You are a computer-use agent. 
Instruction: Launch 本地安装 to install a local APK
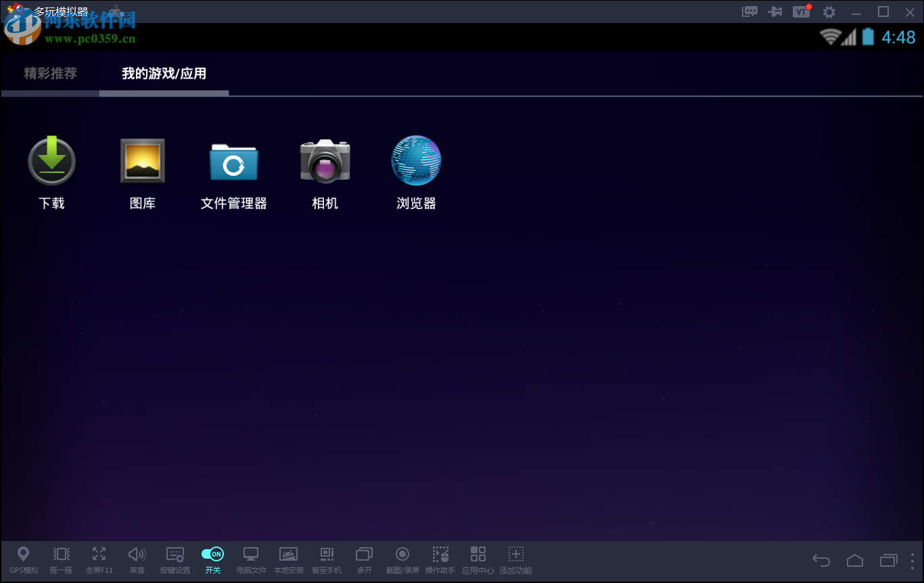[x=289, y=560]
